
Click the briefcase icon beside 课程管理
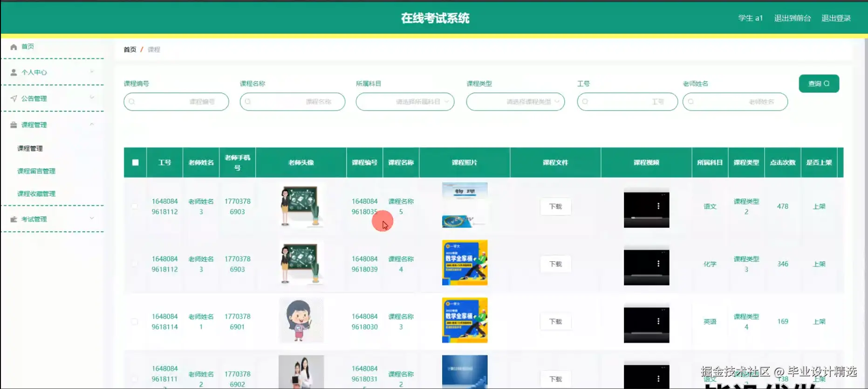point(14,125)
